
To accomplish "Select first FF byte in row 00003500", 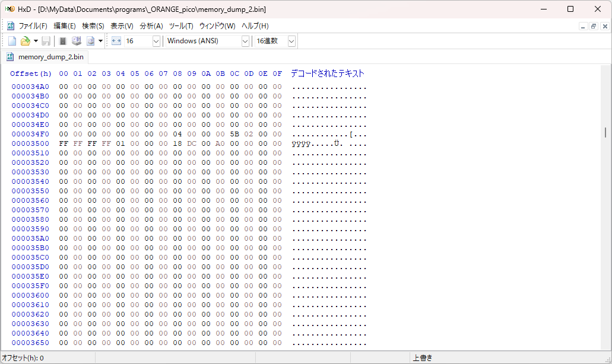I will 64,143.
